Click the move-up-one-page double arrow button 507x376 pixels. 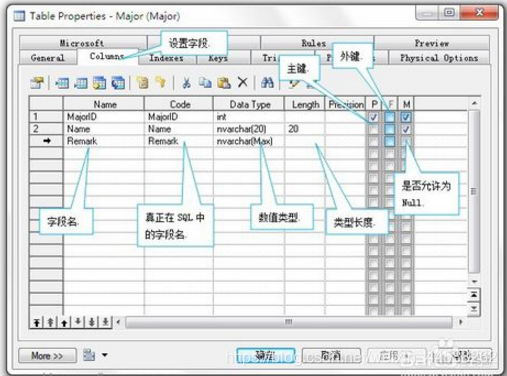click(50, 322)
